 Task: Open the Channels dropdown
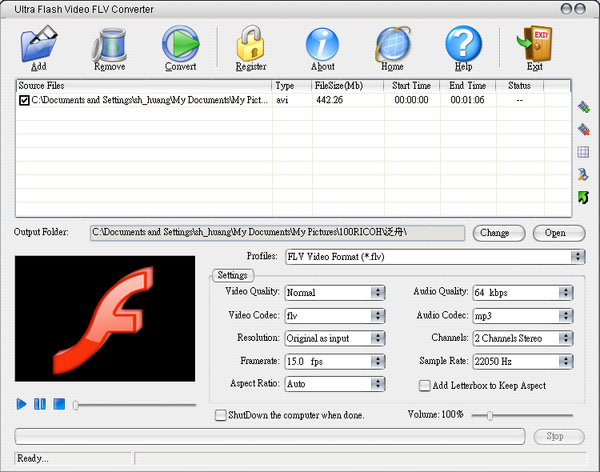tap(523, 338)
